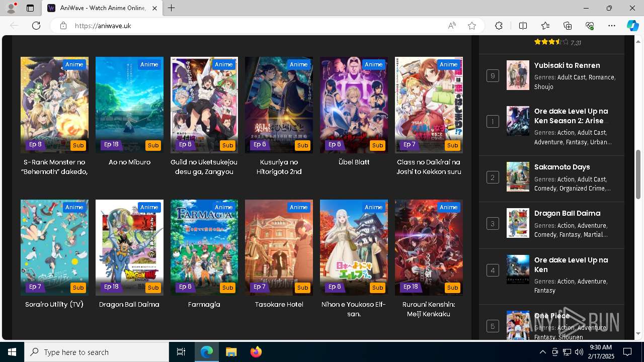Open Nihon e Youkoso Elf-san title link
The image size is (644, 362).
click(x=354, y=309)
